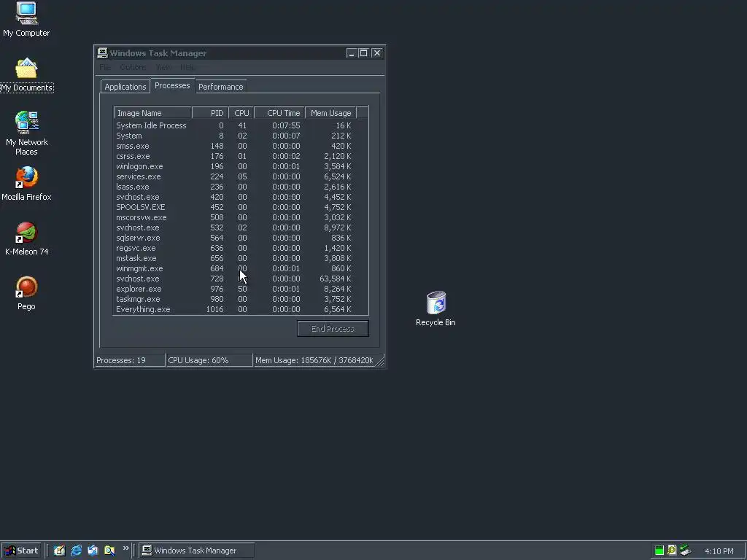Sort by the CPU Time column header
The image size is (747, 560).
click(x=279, y=113)
